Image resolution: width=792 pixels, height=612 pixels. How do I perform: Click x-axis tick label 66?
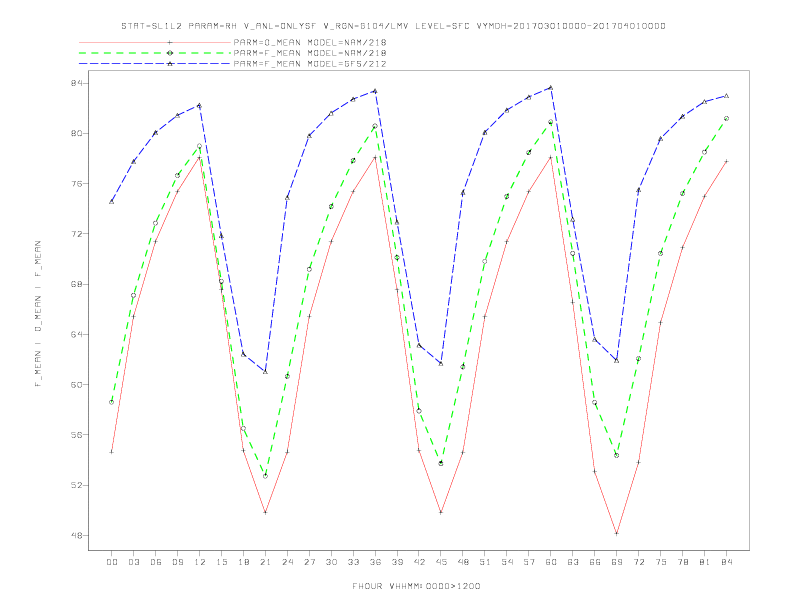[595, 562]
